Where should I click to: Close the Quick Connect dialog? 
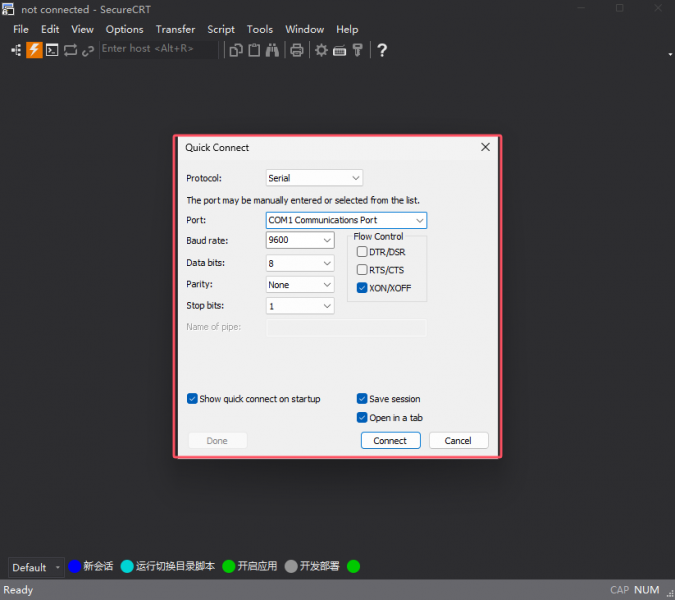pyautogui.click(x=485, y=147)
